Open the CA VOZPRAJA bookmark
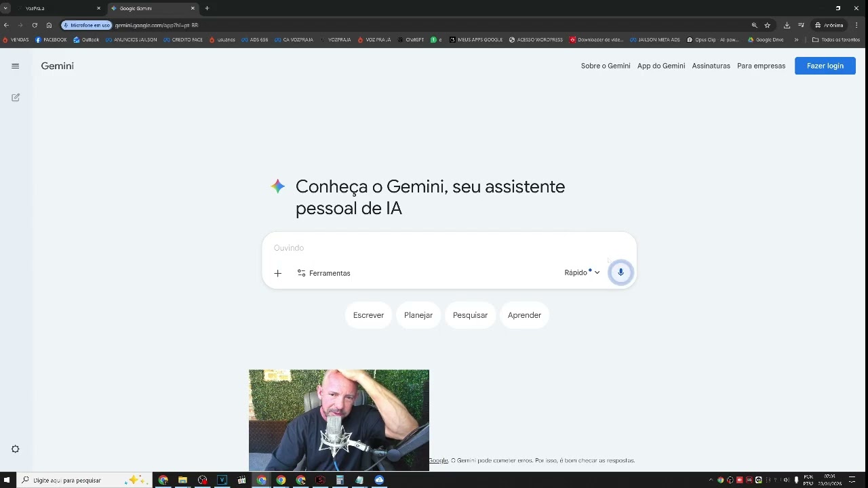This screenshot has width=868, height=488. pos(294,40)
